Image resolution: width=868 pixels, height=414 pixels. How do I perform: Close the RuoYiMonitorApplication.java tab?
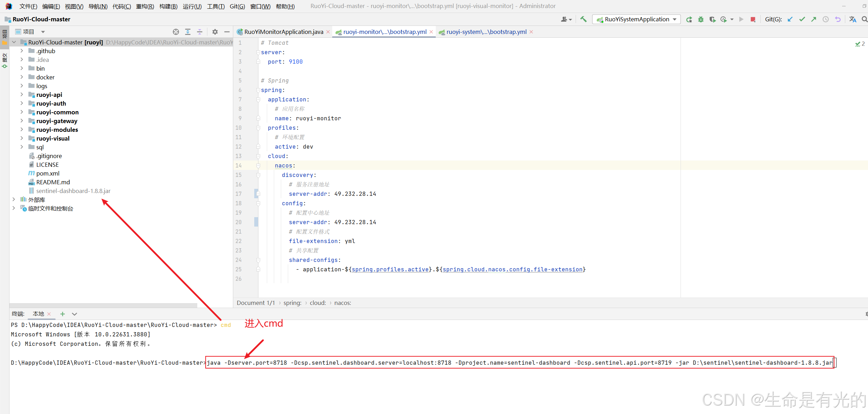[328, 32]
